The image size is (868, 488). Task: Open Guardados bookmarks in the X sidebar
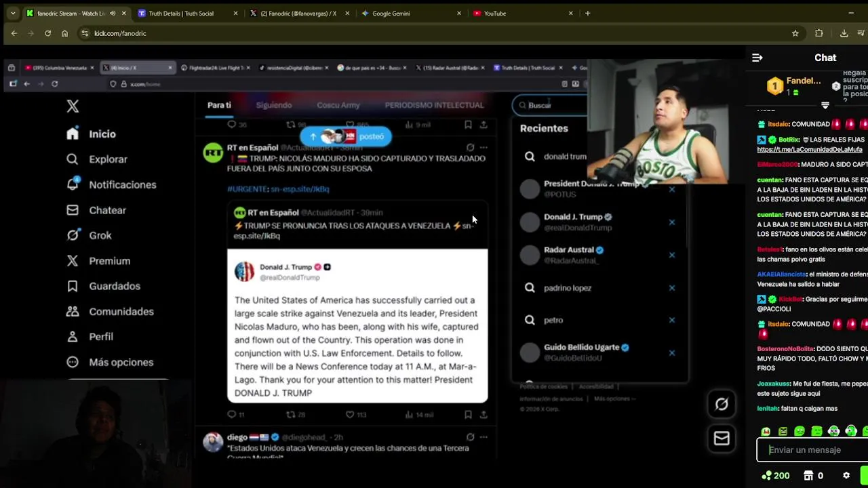click(103, 286)
